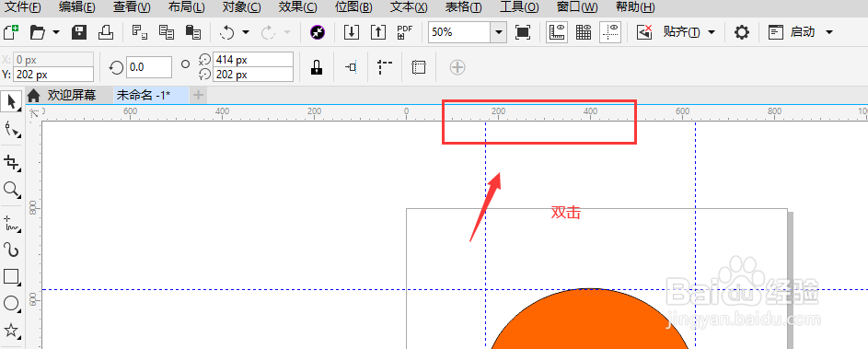Viewport: 868px width, 349px height.
Task: Click the quick customize plus icon
Action: tap(457, 67)
